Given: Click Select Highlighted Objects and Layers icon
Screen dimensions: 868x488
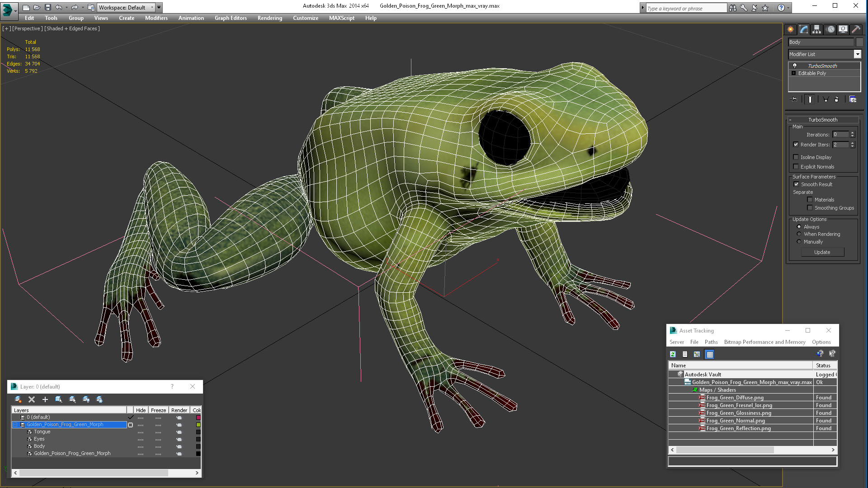Looking at the screenshot, I should pos(58,399).
